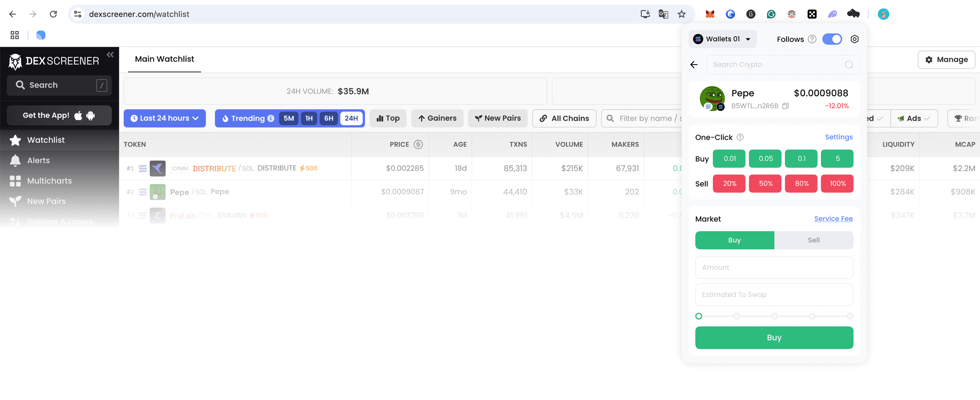
Task: Click the second stop on amount slider
Action: point(737,316)
